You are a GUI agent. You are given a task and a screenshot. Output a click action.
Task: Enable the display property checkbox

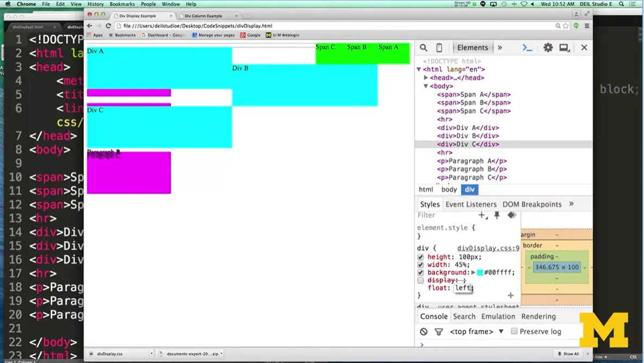pyautogui.click(x=420, y=280)
